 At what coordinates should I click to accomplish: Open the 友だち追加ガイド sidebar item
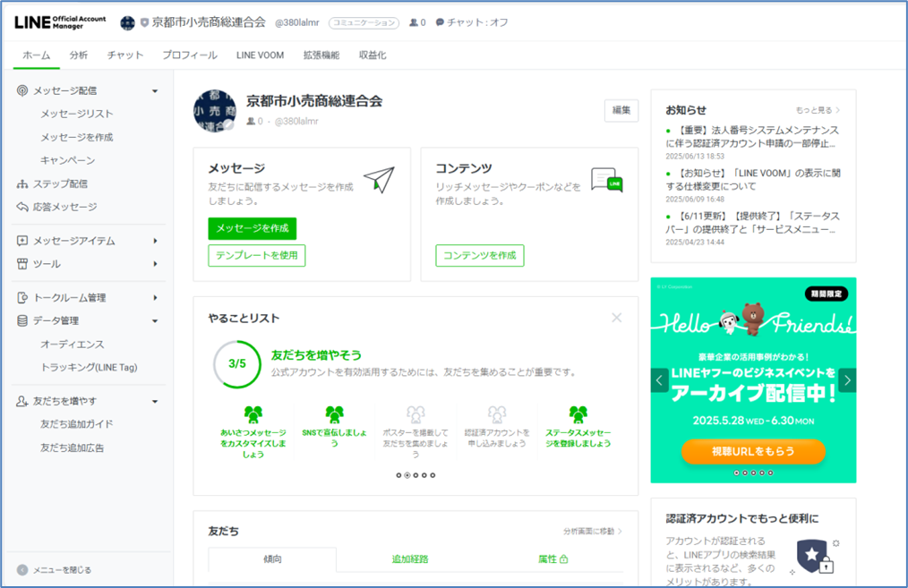[76, 424]
